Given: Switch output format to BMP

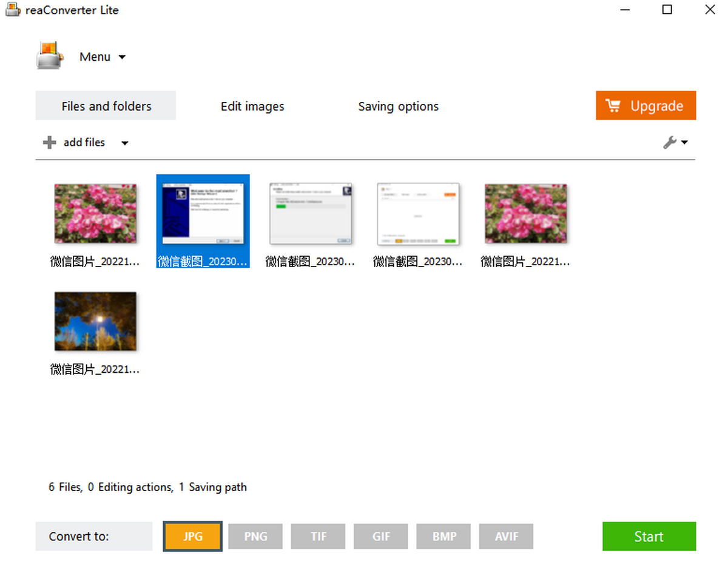Looking at the screenshot, I should coord(443,537).
